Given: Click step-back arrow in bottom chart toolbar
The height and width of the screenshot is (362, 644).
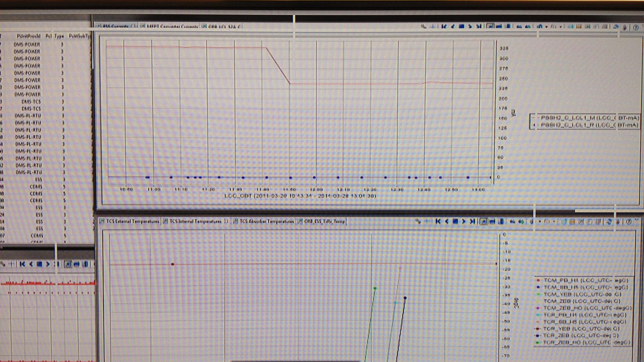Looking at the screenshot, I should coord(447,221).
